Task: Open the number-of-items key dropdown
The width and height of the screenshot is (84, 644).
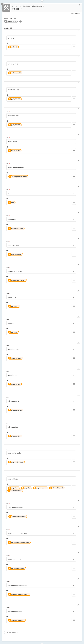Action: (41, 220)
